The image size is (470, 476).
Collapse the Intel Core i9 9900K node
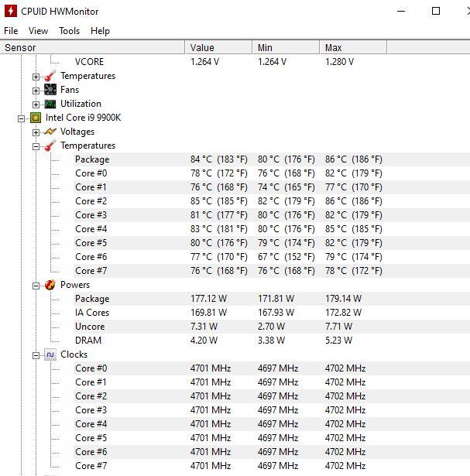tap(21, 118)
